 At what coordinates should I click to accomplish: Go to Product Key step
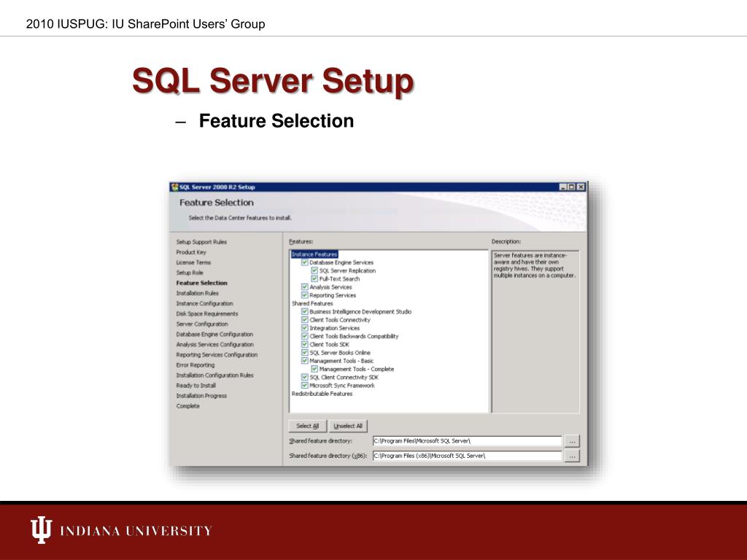[x=191, y=252]
